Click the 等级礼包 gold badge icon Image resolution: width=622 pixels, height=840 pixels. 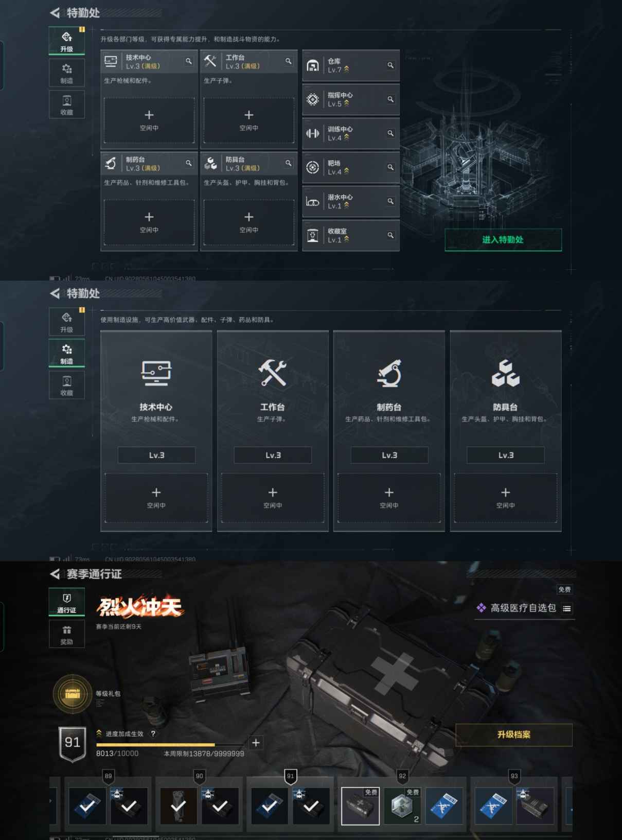[x=73, y=694]
